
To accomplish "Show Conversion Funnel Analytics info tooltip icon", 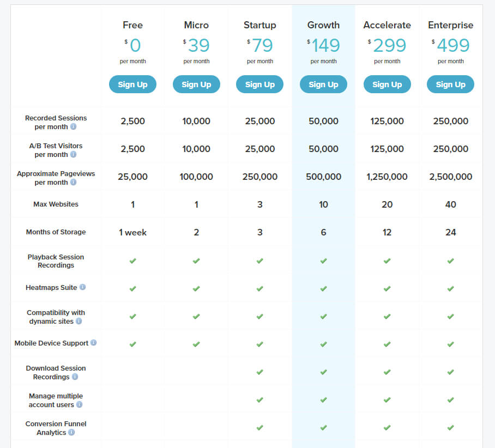I will tap(71, 432).
